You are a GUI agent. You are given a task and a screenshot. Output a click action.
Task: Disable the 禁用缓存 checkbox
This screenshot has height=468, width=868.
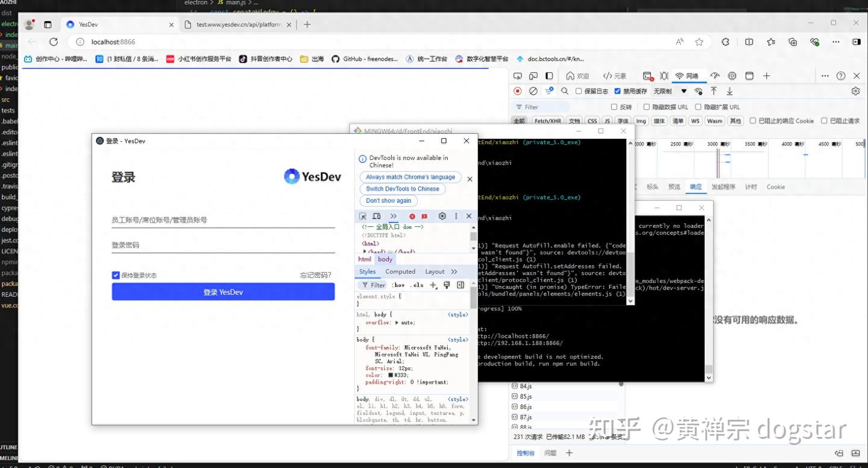tap(617, 91)
